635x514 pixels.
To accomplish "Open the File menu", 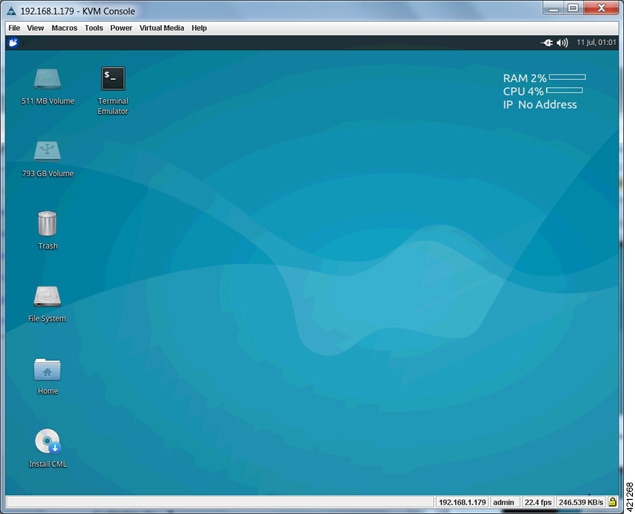I will point(14,28).
